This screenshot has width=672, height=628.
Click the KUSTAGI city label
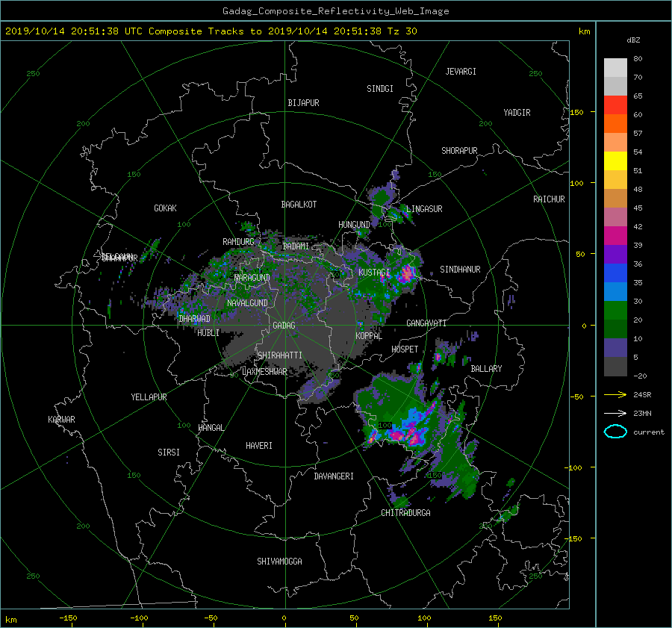(374, 273)
